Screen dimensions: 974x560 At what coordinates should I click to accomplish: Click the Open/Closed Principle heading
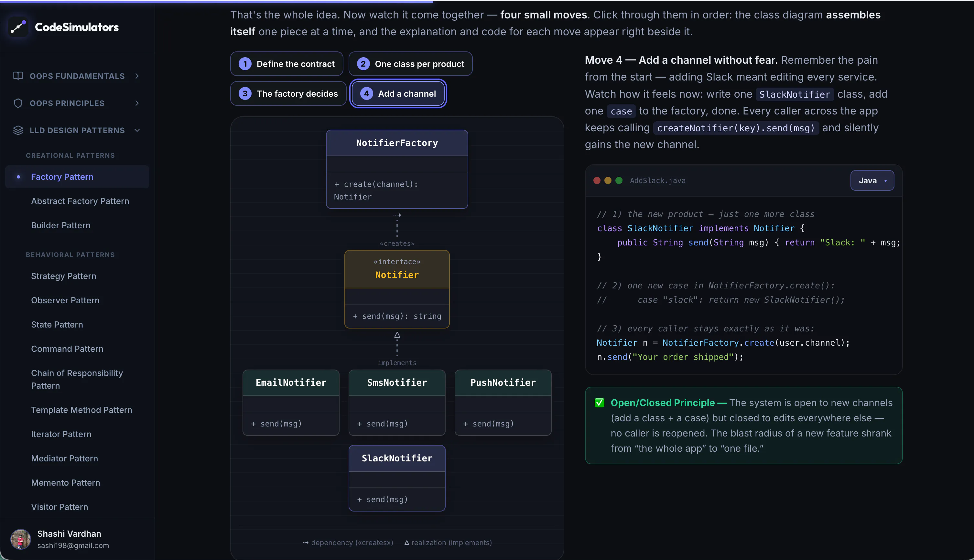tap(668, 403)
